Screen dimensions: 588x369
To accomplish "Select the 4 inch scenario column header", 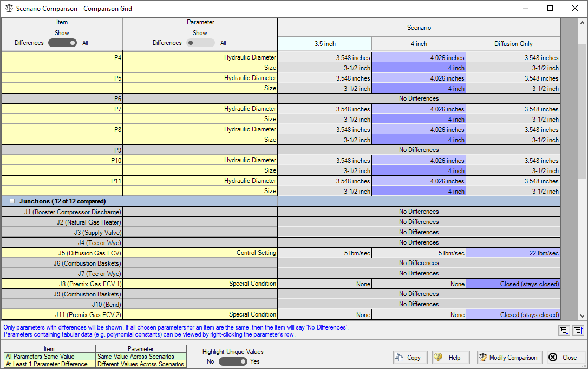I will coord(419,43).
